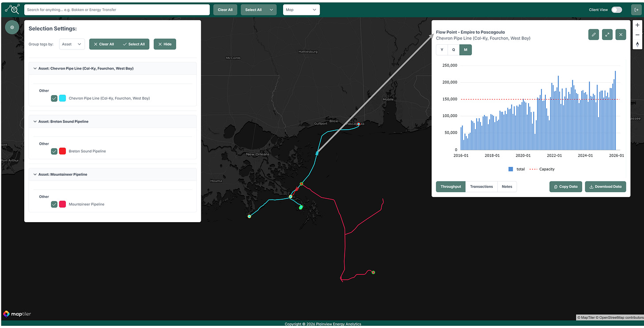Viewport: 644px width, 328px height.
Task: Open the Map view dropdown
Action: [x=301, y=10]
